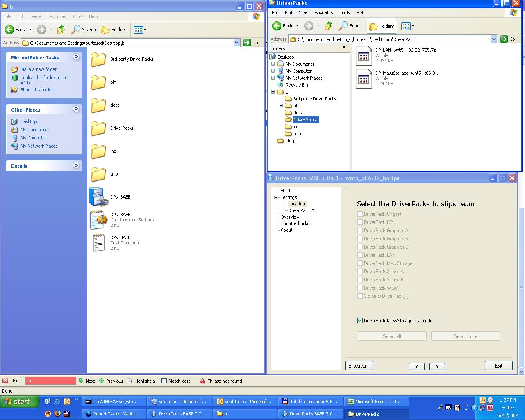This screenshot has width=525, height=420.
Task: Click the Up folder icon in DriverPacks window
Action: (x=328, y=26)
